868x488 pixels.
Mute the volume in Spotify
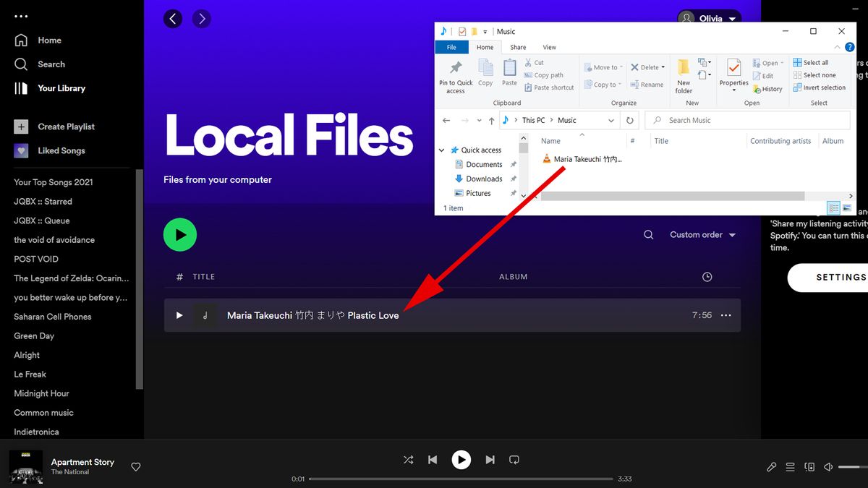pos(827,466)
